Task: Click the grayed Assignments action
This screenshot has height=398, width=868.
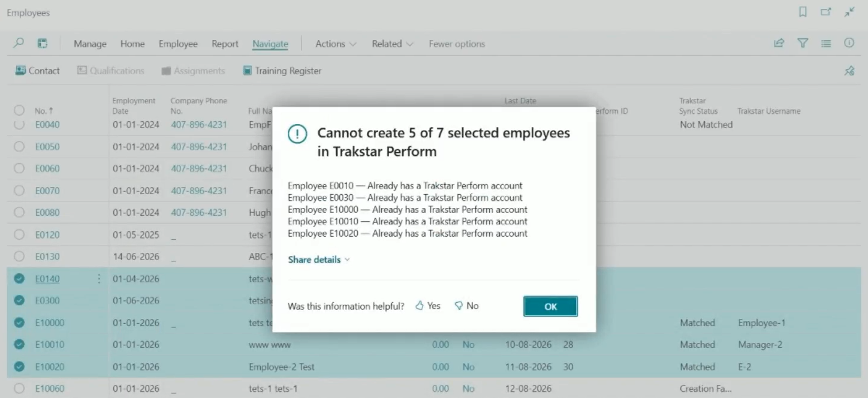Action: 193,71
